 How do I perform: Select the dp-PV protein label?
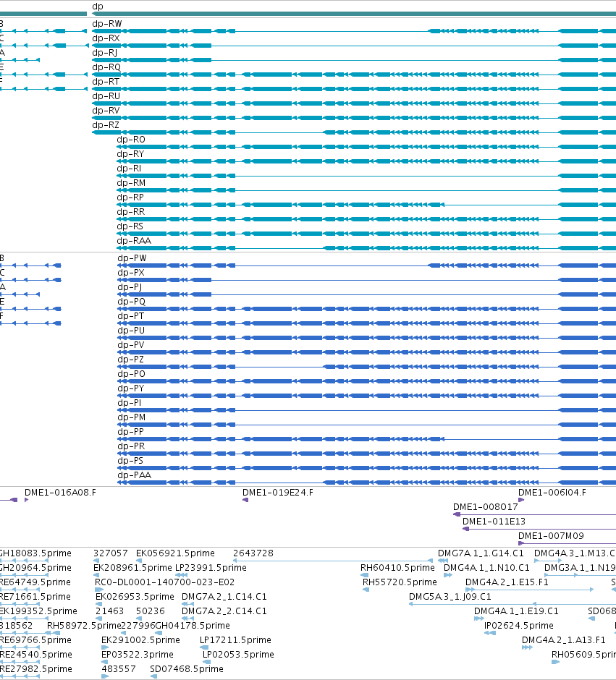pos(131,345)
